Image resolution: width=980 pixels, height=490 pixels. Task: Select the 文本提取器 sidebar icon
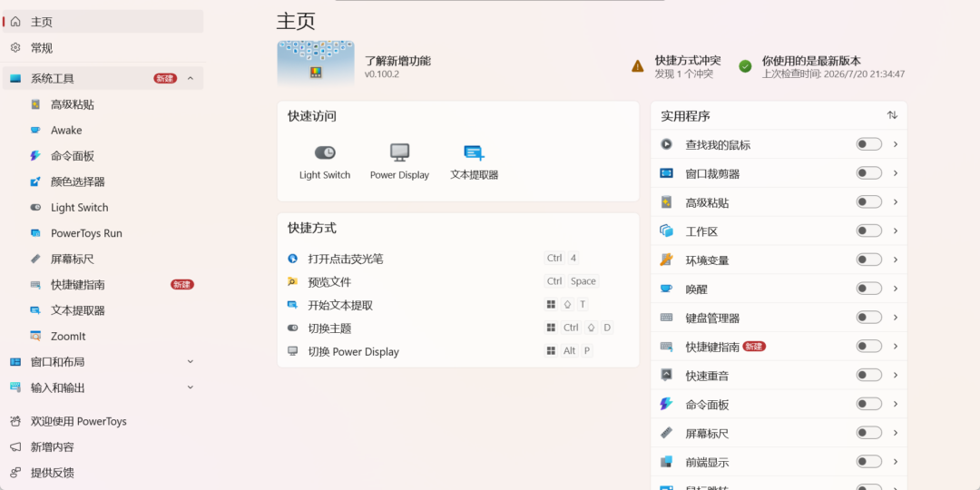tap(35, 310)
